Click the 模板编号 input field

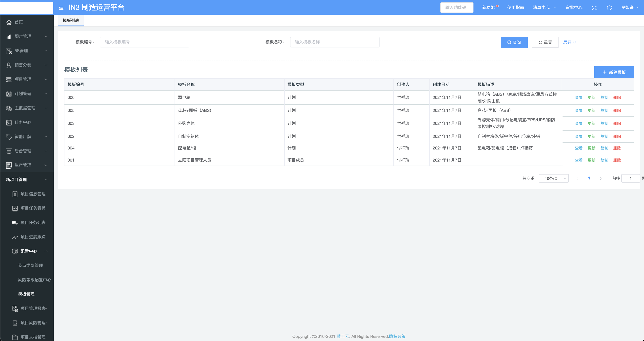(144, 42)
